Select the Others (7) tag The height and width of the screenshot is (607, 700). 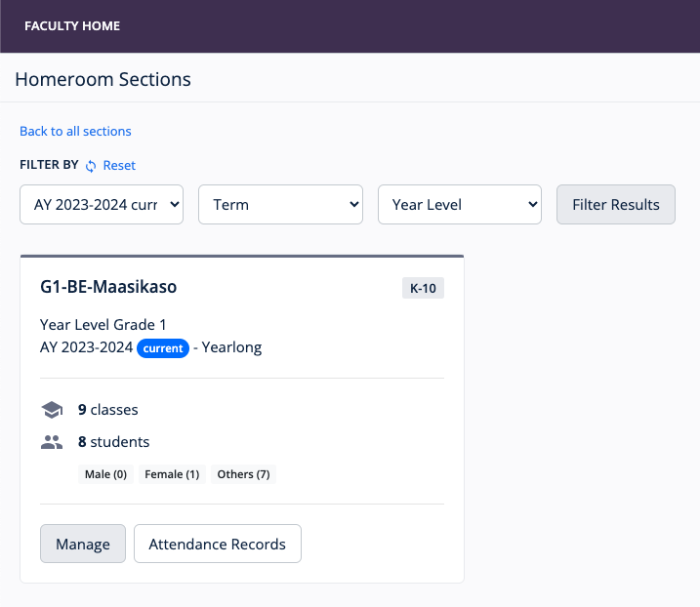(243, 474)
